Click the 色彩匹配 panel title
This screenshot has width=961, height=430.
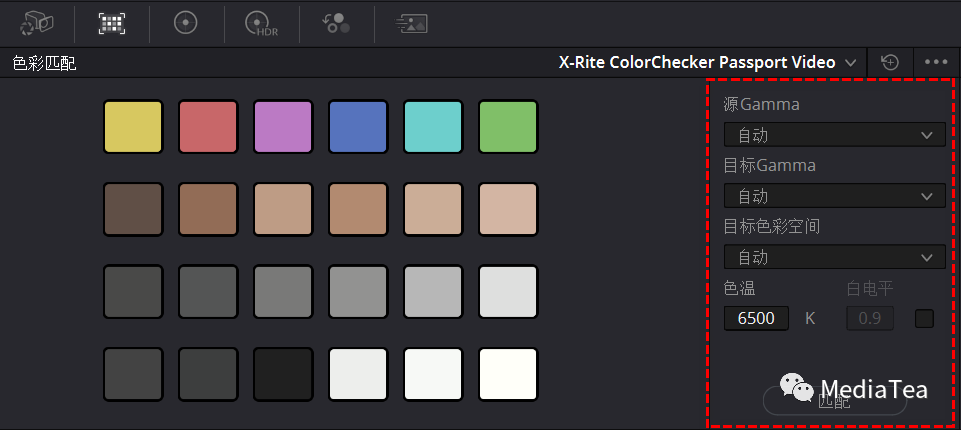click(x=44, y=62)
